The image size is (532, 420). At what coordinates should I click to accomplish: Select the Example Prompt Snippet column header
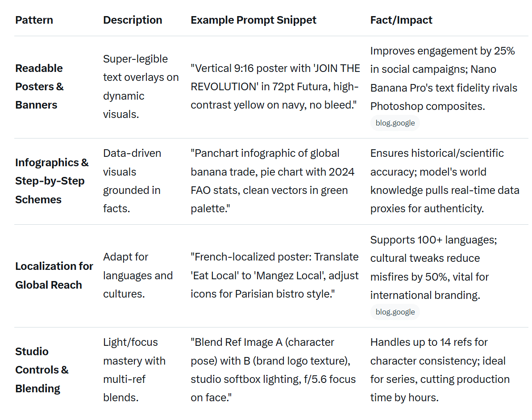(x=254, y=20)
